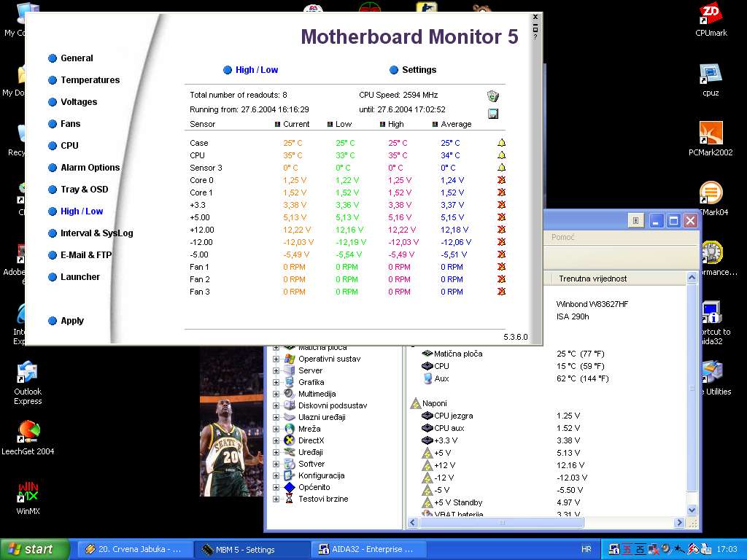Select the Konfiguracija icon in AIDA32 tree

[289, 475]
